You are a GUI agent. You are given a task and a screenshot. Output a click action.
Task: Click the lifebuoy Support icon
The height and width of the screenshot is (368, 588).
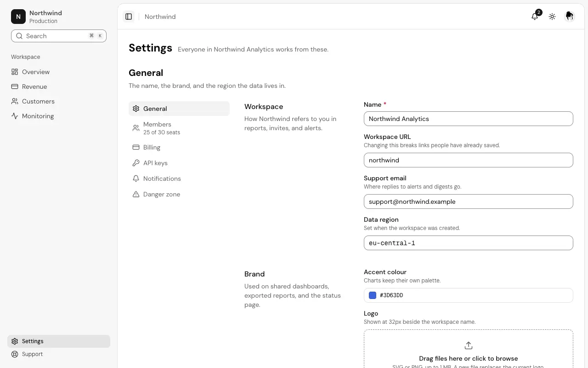coord(15,354)
